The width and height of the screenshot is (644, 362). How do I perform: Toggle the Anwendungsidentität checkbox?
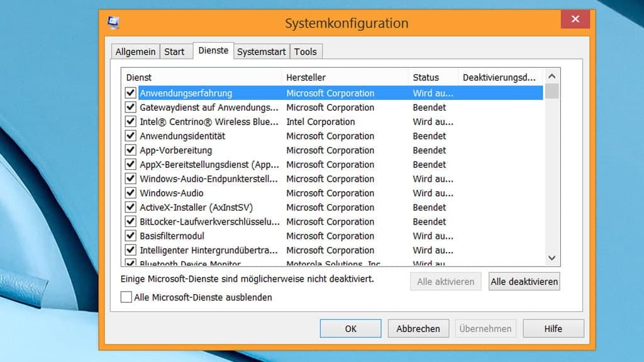131,136
